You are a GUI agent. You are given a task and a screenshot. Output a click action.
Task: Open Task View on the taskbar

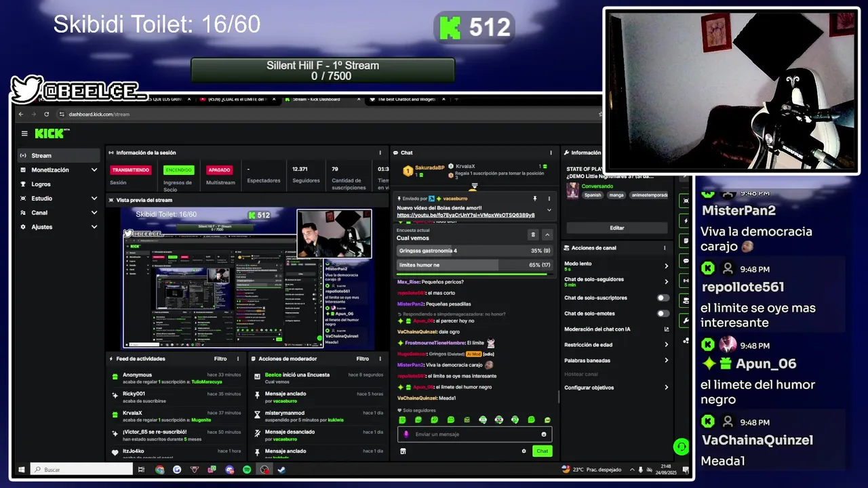click(141, 469)
